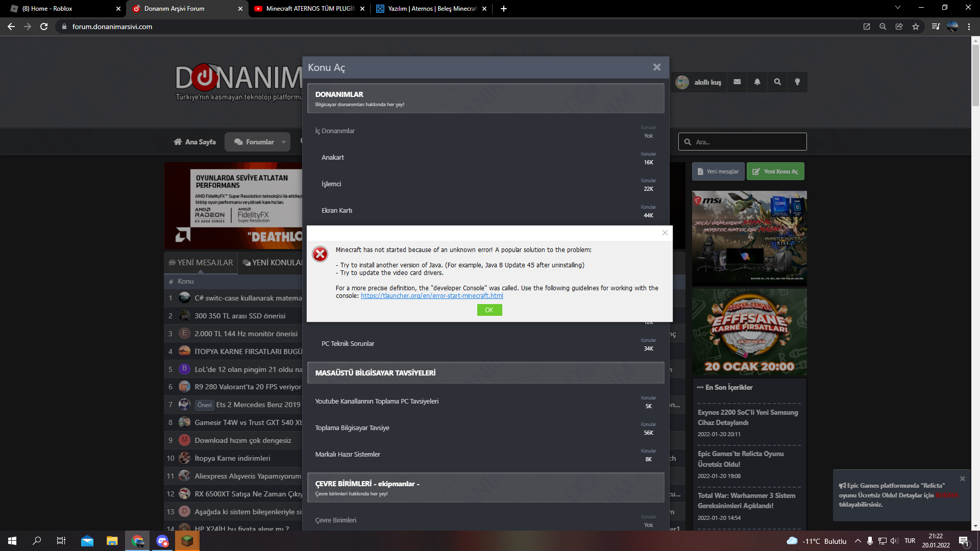The width and height of the screenshot is (980, 551).
Task: Open notifications bell icon
Action: click(757, 82)
